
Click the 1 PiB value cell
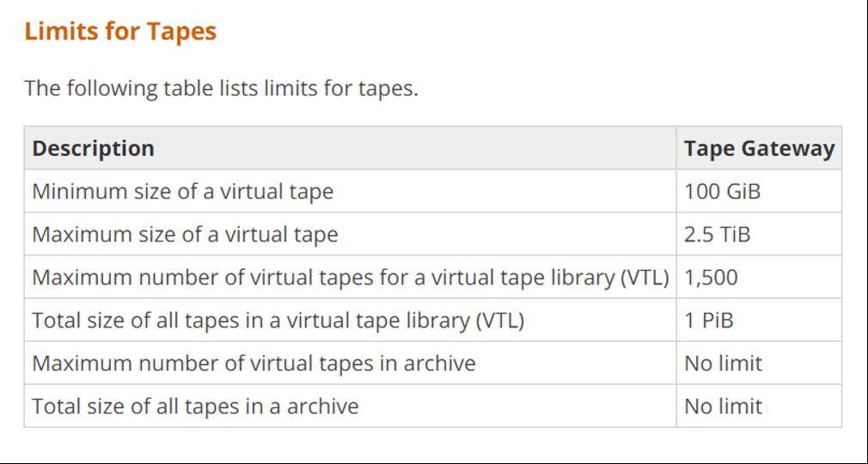point(759,320)
